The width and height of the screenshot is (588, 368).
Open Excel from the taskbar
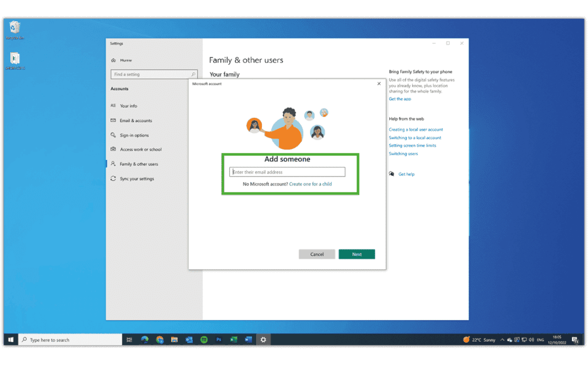pyautogui.click(x=234, y=339)
